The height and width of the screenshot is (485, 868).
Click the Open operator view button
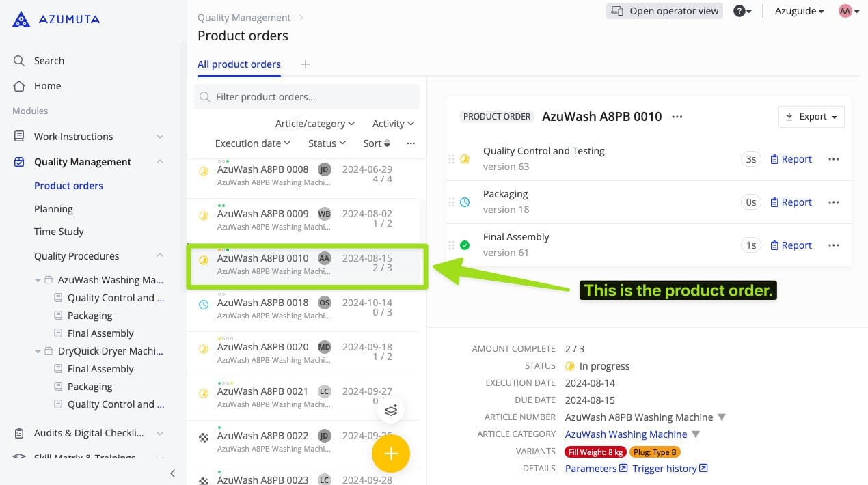(x=664, y=11)
